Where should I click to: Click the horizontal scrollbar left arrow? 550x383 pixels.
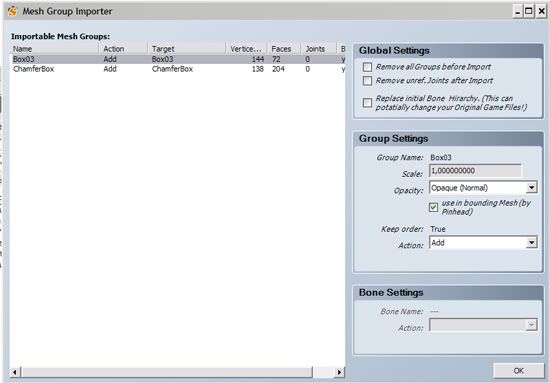15,372
